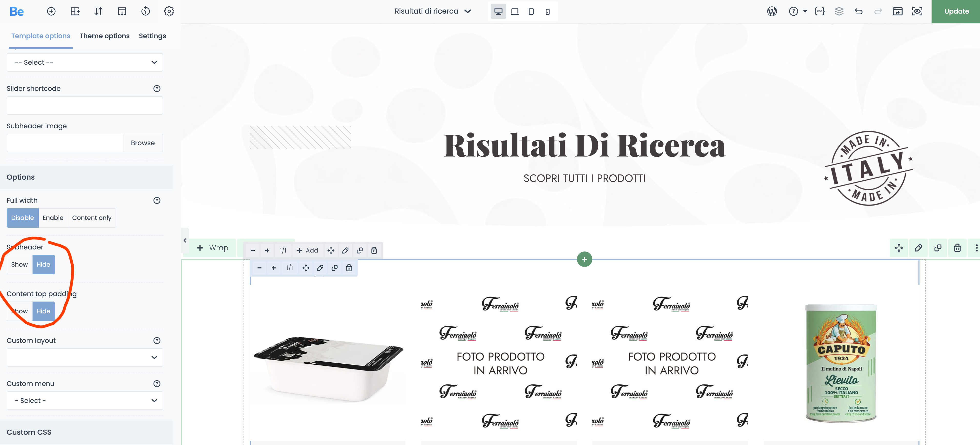Open the history revisions icon

[x=145, y=11]
